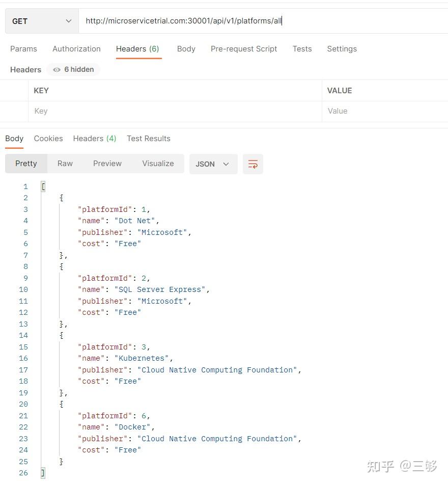448x484 pixels.
Task: Open the GET method dropdown
Action: pyautogui.click(x=42, y=21)
